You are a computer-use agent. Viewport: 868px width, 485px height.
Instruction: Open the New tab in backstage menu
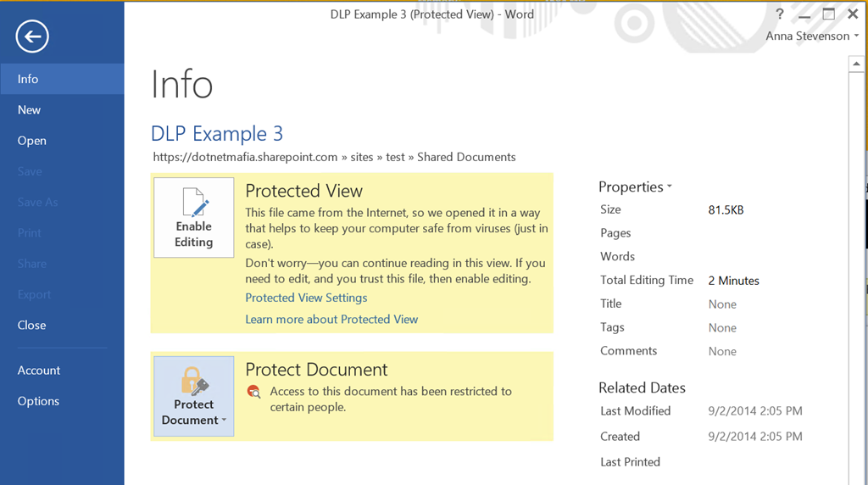(x=62, y=109)
